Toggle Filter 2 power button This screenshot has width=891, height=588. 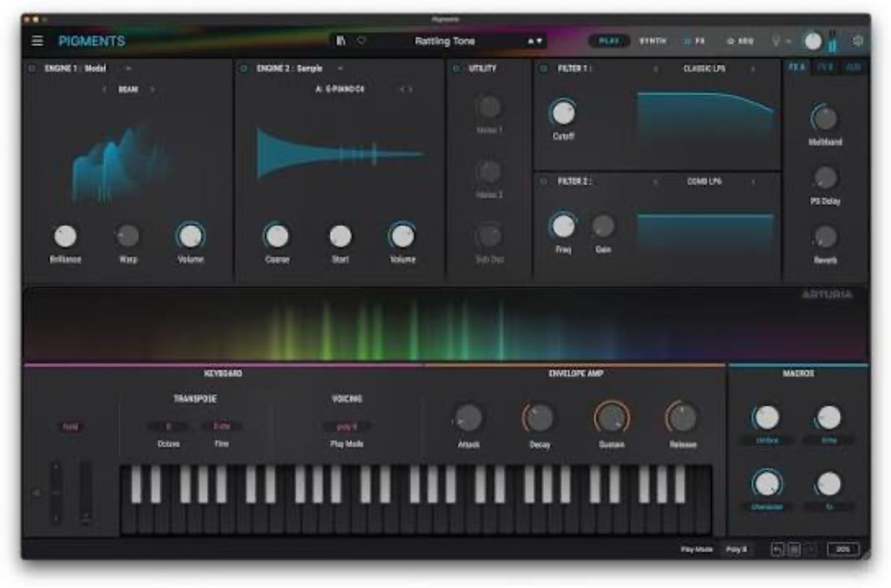click(x=544, y=181)
